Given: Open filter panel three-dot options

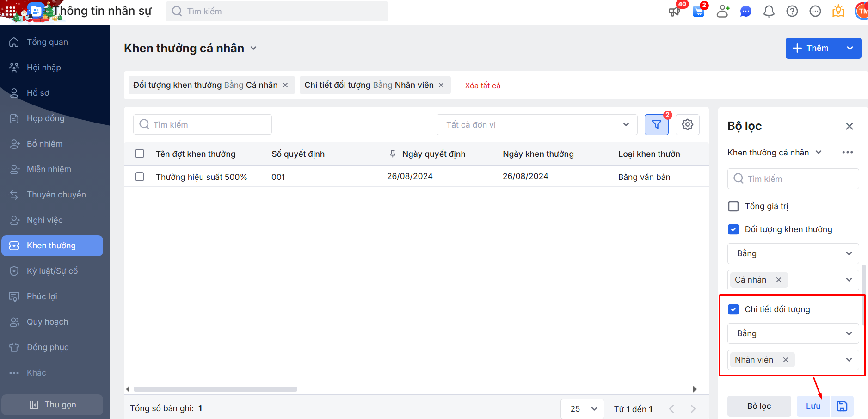Looking at the screenshot, I should click(x=848, y=152).
